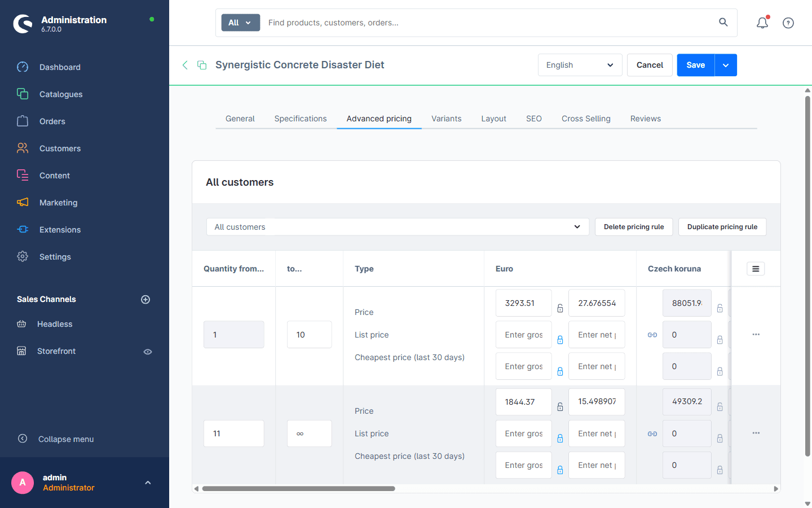
Task: Click the quantity-to field showing 10
Action: coord(310,335)
